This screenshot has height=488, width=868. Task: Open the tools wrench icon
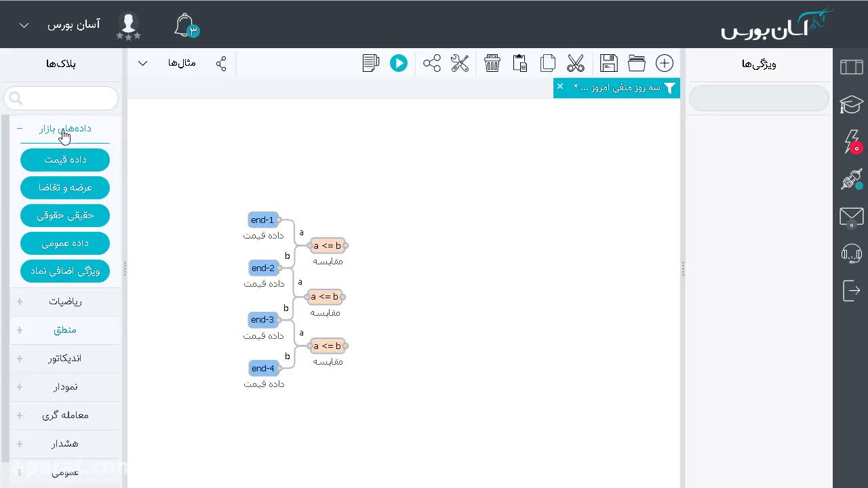point(460,63)
